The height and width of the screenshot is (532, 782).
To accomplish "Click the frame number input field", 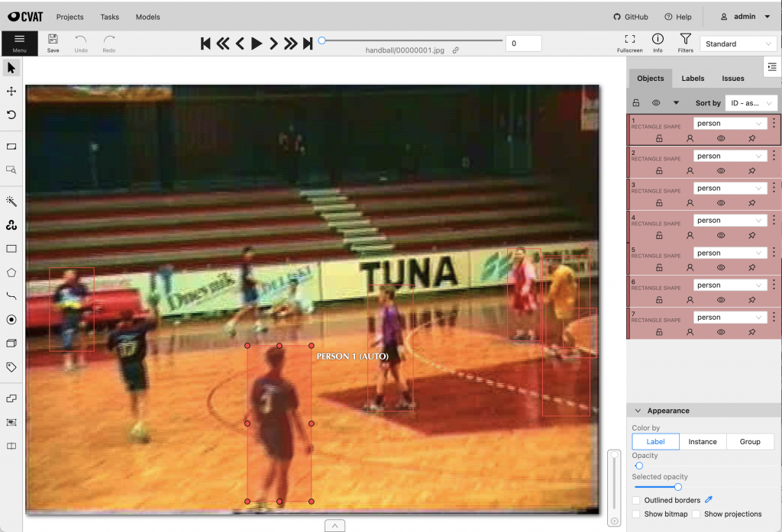I will tap(523, 44).
